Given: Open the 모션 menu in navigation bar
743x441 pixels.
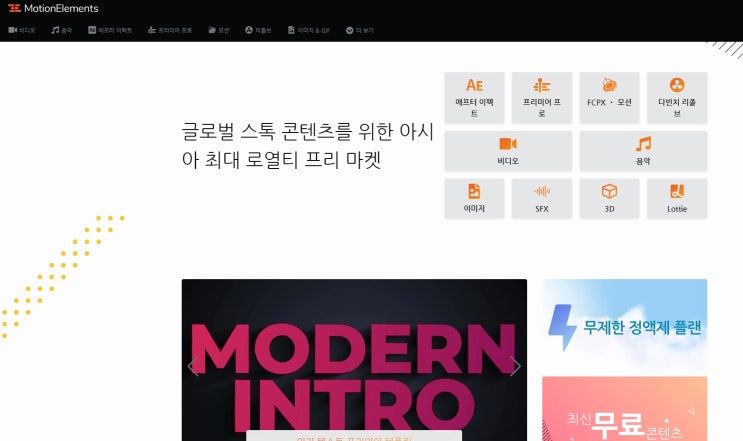Looking at the screenshot, I should click(x=218, y=30).
